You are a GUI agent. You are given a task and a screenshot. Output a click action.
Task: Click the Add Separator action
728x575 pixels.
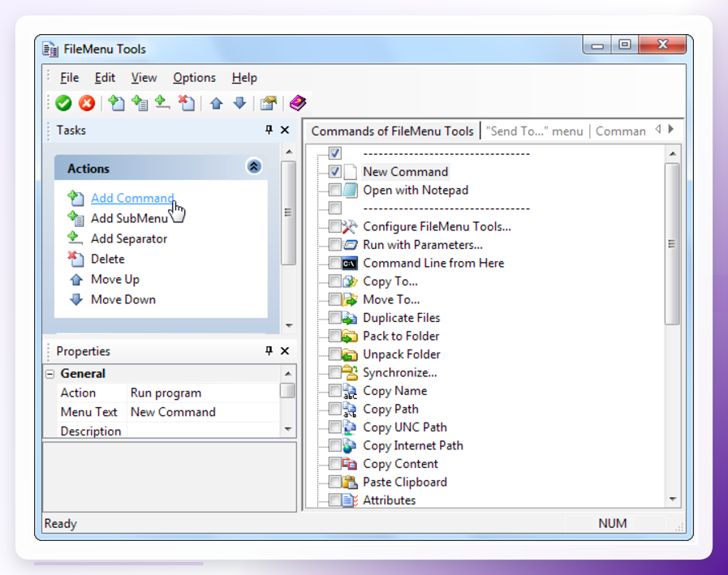coord(129,239)
